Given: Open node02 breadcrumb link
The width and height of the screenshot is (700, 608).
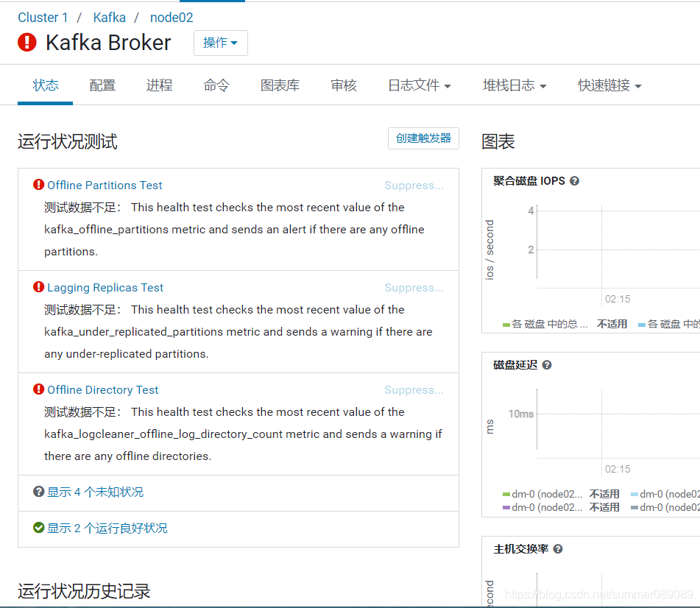Looking at the screenshot, I should (172, 18).
